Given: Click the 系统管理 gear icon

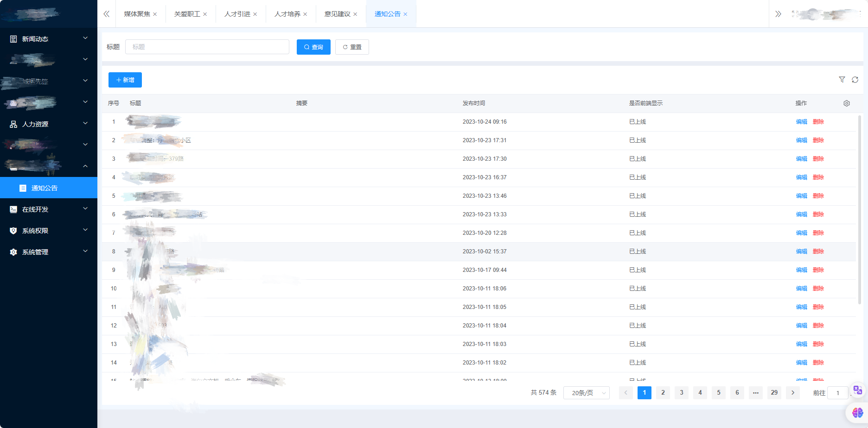Looking at the screenshot, I should (13, 252).
